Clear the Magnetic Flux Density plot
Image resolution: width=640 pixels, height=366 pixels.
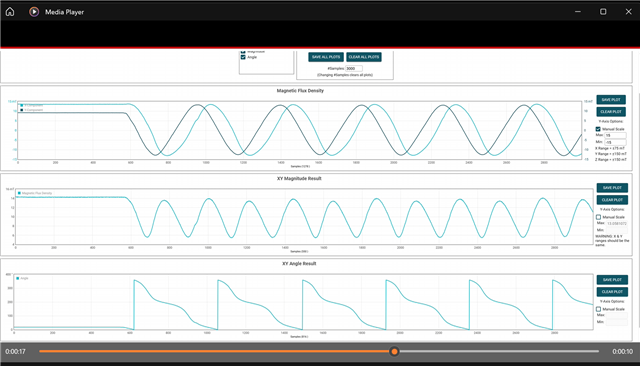click(x=611, y=111)
